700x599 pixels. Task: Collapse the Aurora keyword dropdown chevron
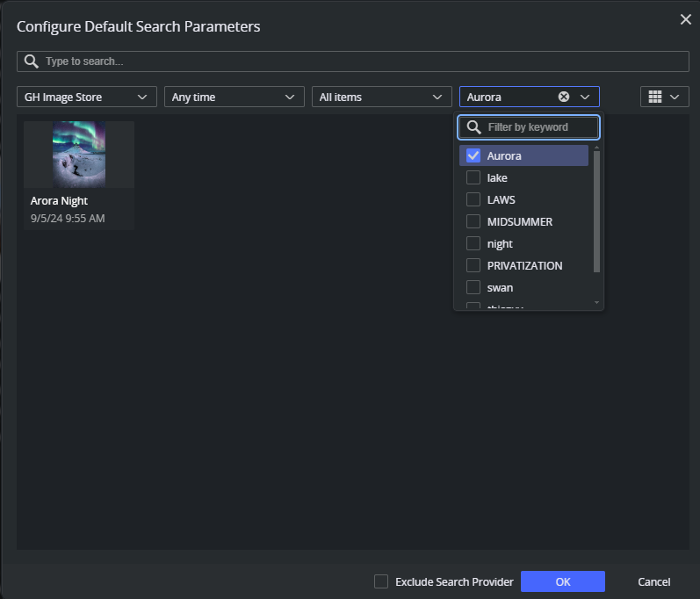pyautogui.click(x=585, y=97)
